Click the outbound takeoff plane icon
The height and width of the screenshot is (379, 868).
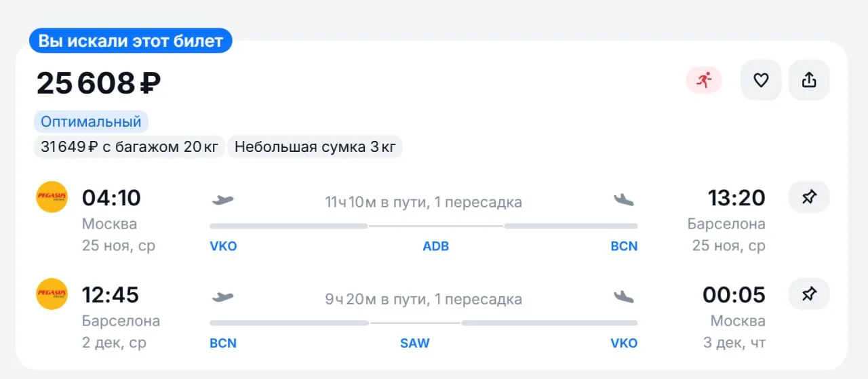[222, 200]
